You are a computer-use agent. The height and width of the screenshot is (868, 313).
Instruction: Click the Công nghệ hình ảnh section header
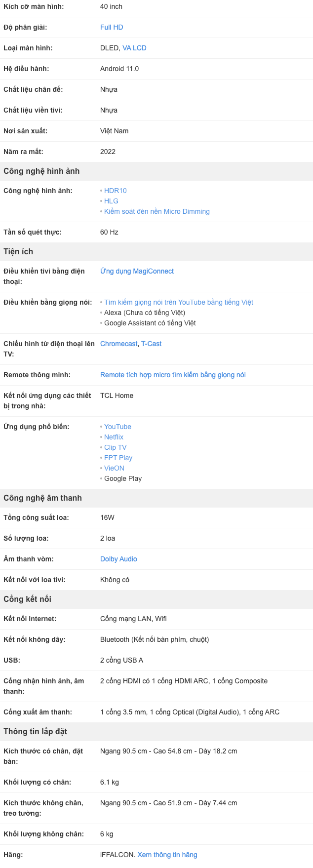[41, 171]
